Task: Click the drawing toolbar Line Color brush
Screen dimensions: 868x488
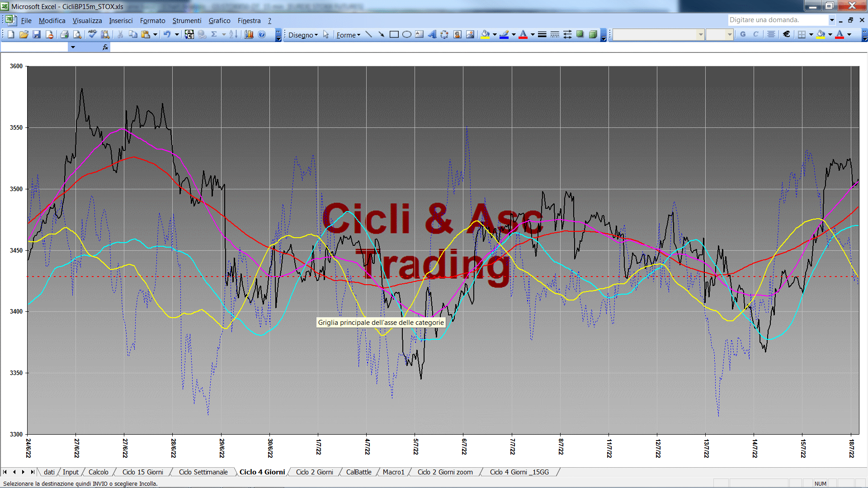Action: (x=505, y=34)
